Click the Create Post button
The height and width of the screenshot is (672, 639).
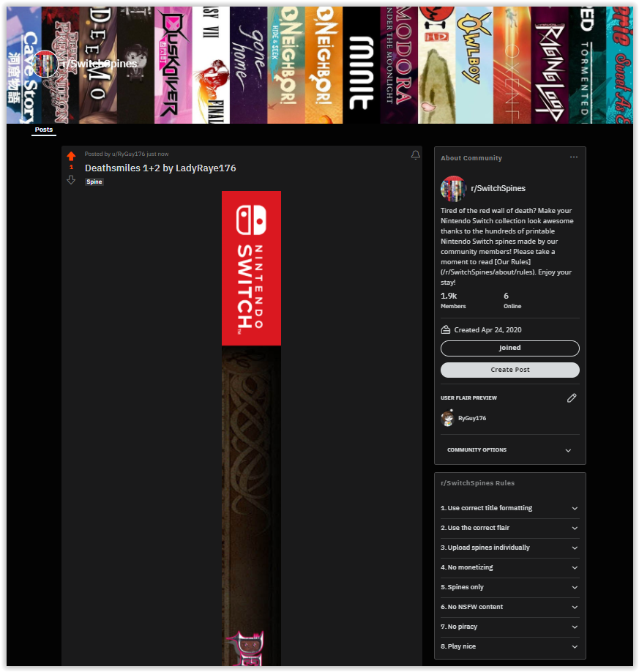coord(510,370)
